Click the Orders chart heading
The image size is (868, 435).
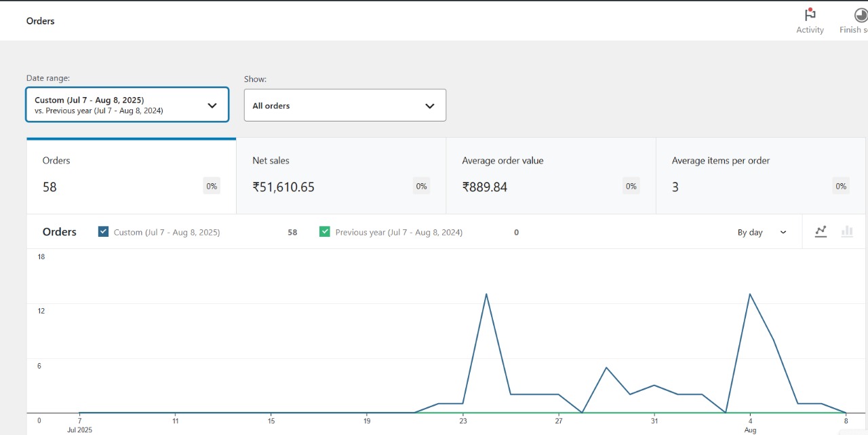pyautogui.click(x=60, y=232)
